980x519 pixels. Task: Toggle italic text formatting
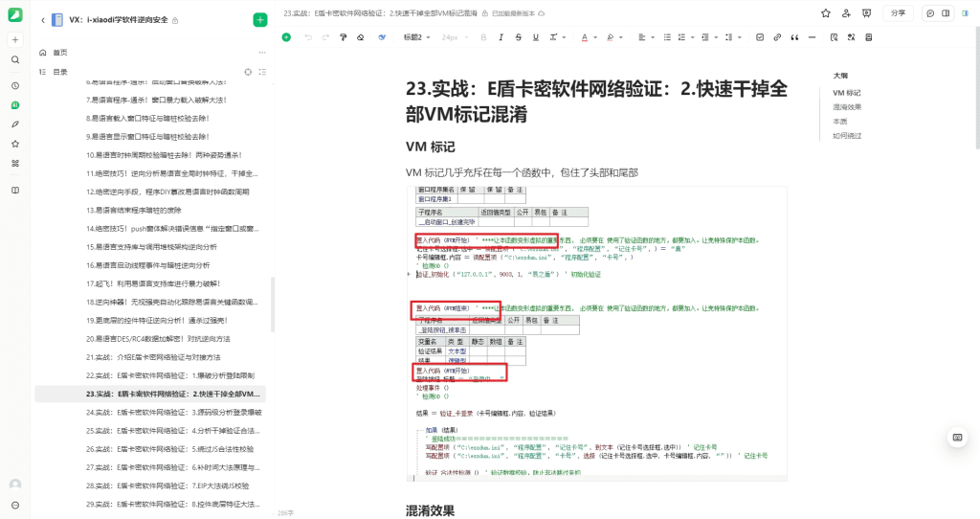click(x=501, y=37)
